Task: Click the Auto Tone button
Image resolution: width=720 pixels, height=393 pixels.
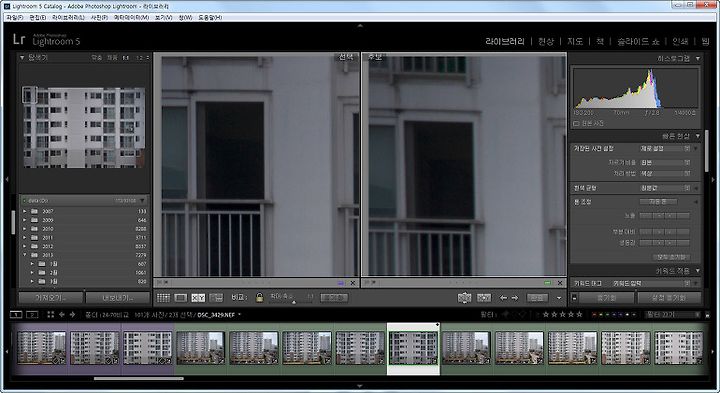Action: coord(659,202)
